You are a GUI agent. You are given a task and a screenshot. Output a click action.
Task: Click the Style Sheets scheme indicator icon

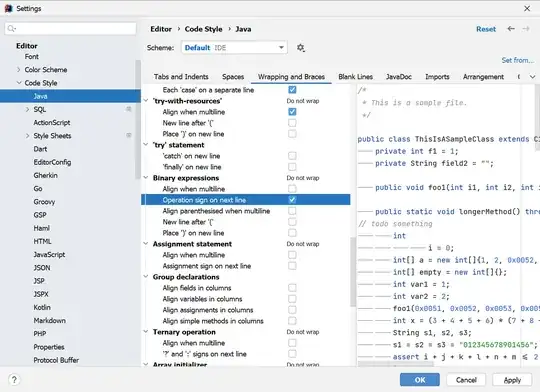pos(128,135)
